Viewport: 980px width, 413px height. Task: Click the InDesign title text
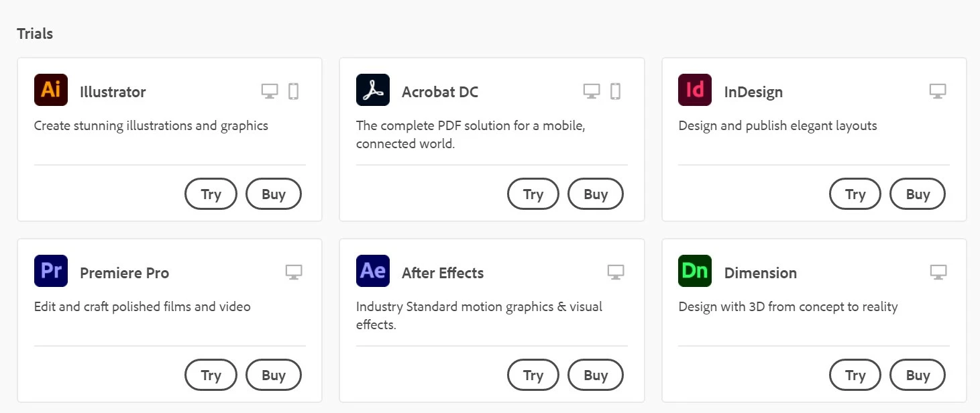coord(753,93)
